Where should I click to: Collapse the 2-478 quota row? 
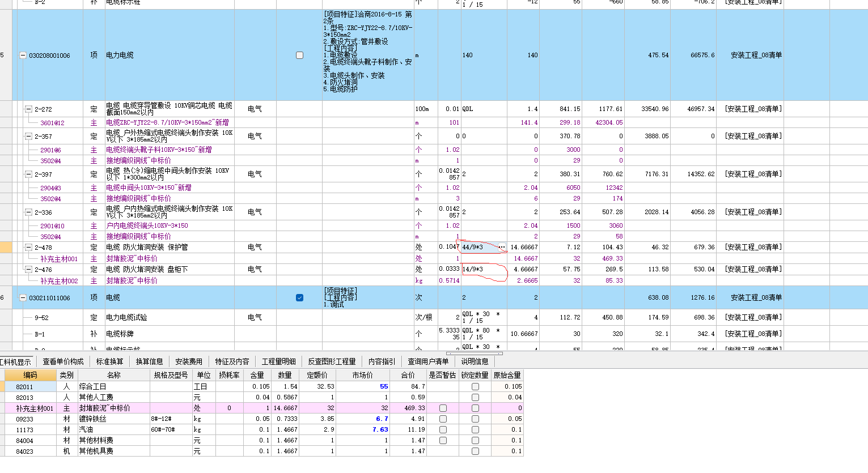(28, 248)
